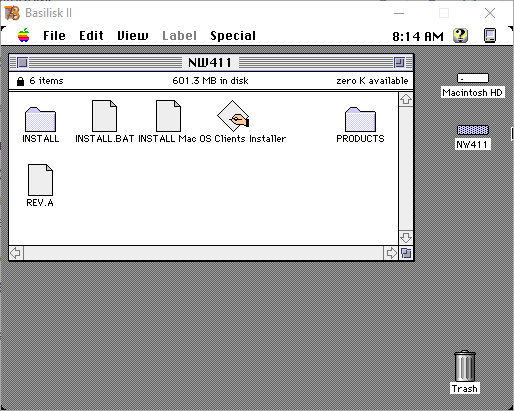Click the vertical scrollbar down arrow

[406, 238]
